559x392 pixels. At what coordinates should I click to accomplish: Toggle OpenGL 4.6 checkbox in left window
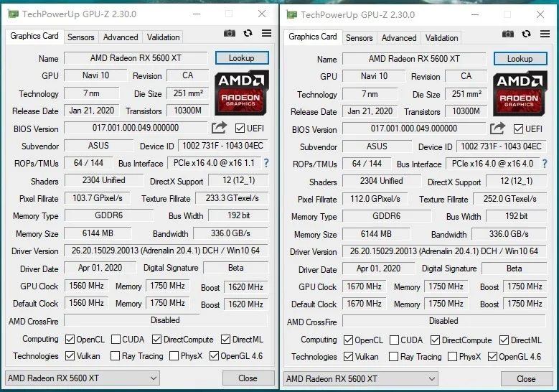pos(214,355)
